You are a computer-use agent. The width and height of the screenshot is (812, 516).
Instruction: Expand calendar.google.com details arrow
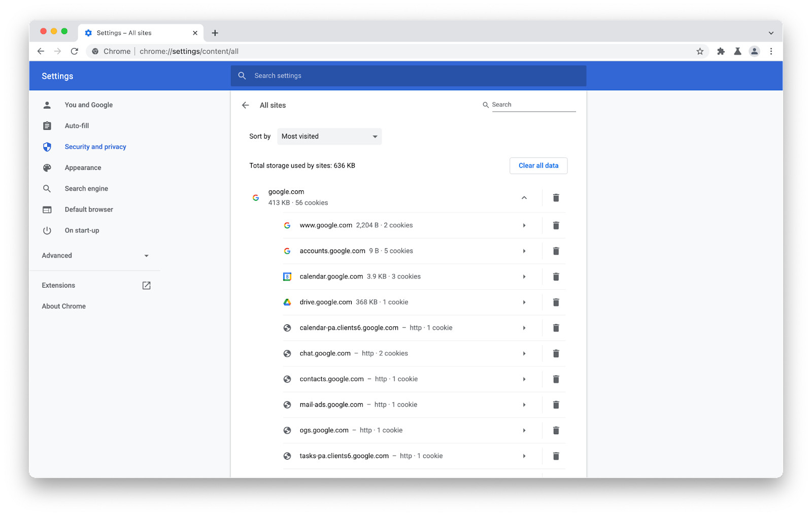[524, 277]
